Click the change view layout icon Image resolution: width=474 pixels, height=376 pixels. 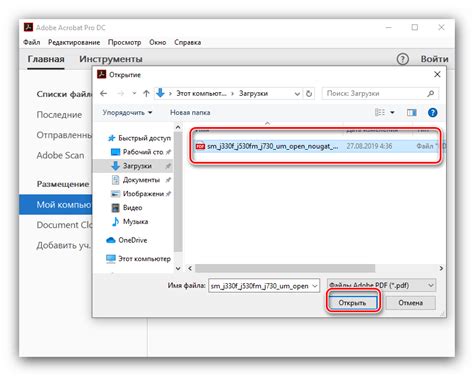380,113
